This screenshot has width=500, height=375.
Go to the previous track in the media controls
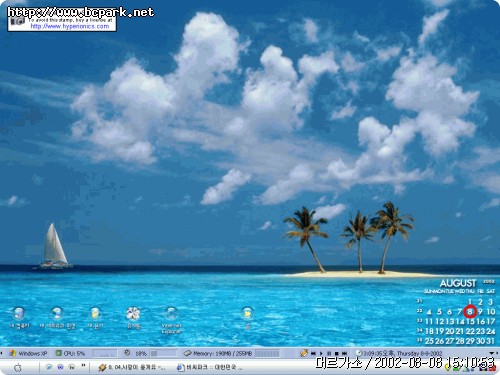(x=313, y=353)
